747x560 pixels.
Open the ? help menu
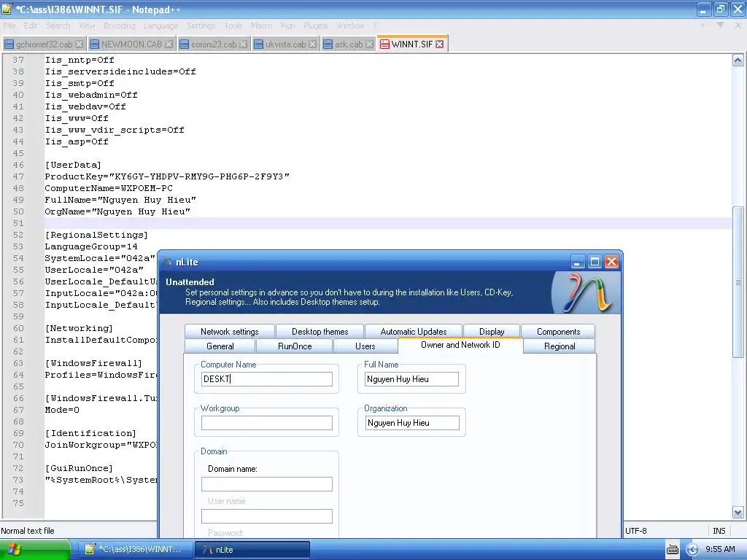point(375,26)
